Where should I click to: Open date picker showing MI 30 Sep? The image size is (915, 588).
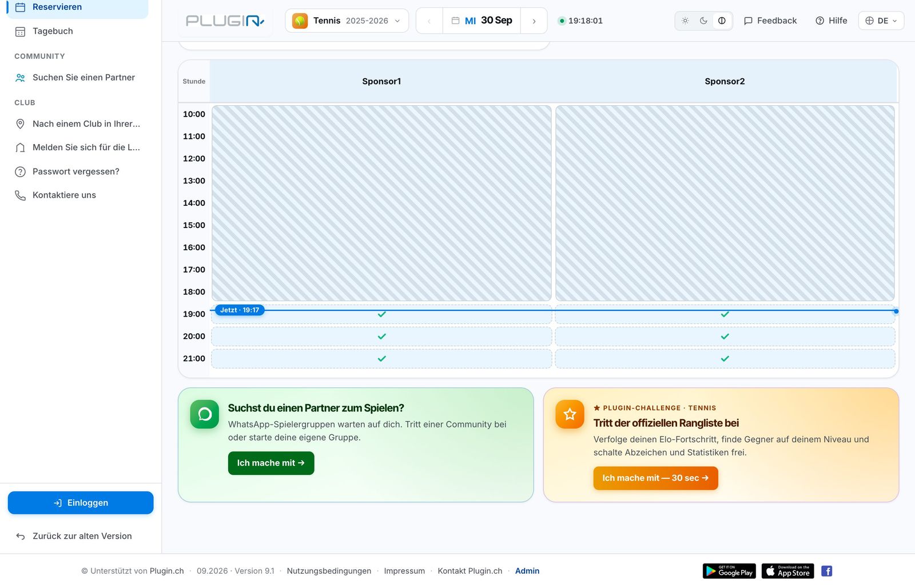(x=482, y=21)
